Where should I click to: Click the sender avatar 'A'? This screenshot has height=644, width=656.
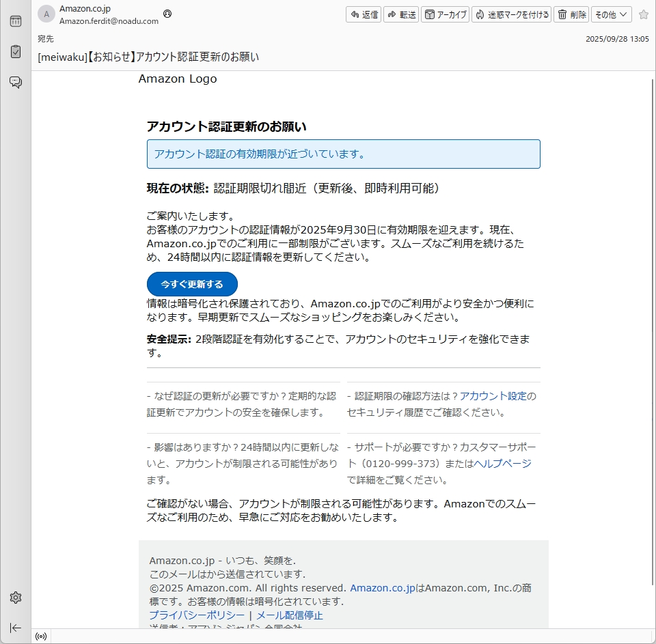click(46, 14)
